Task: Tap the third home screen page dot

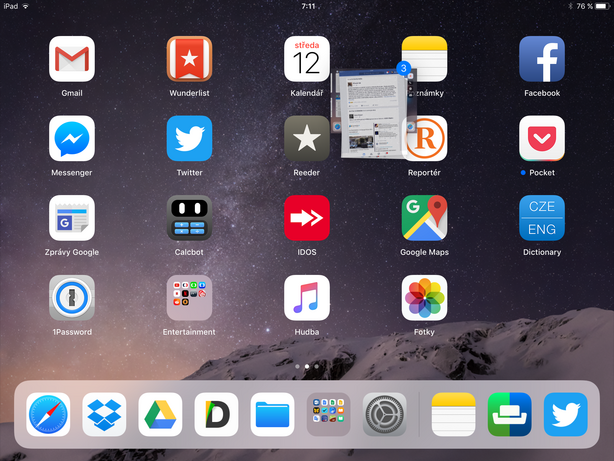Action: 316,367
